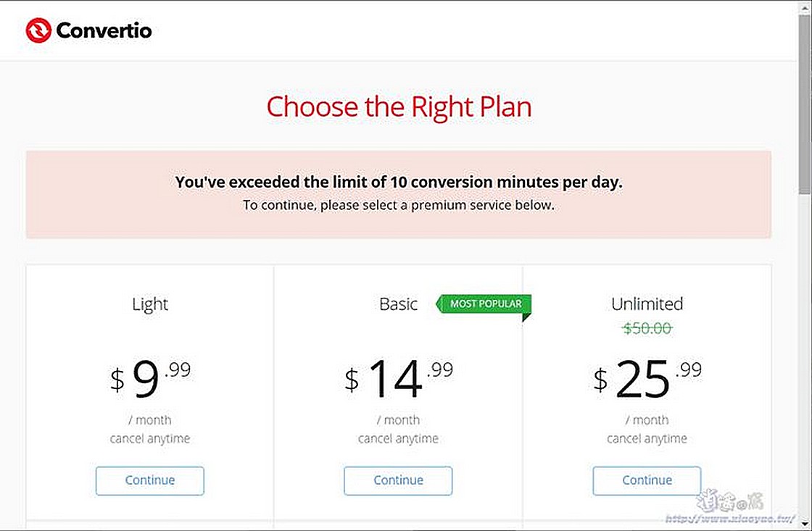Click the Convertio wordmark text
Image resolution: width=812 pixels, height=531 pixels.
(104, 30)
